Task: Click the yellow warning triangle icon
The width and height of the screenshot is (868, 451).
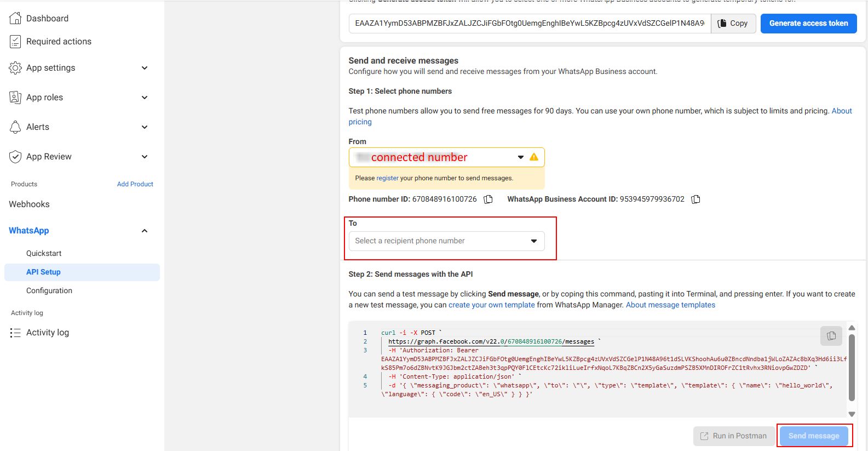Action: point(533,157)
